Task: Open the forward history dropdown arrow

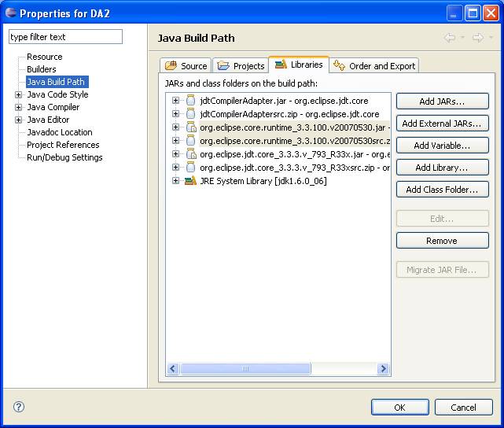Action: point(491,37)
